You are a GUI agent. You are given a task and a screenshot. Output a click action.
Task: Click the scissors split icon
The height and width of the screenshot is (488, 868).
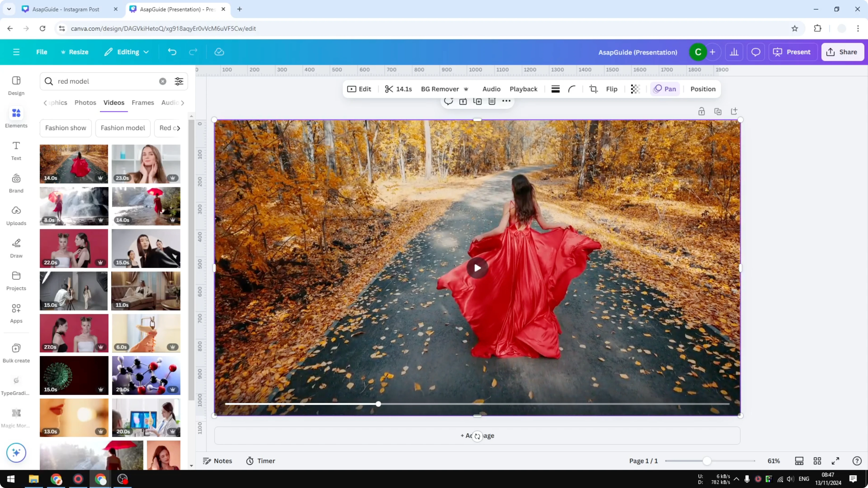(389, 89)
